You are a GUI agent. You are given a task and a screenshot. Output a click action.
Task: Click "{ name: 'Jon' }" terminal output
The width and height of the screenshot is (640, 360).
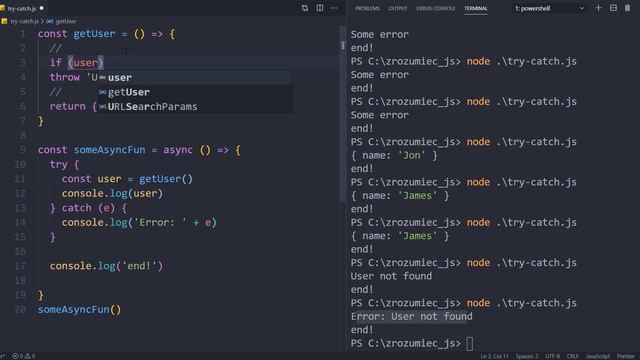[x=394, y=155]
